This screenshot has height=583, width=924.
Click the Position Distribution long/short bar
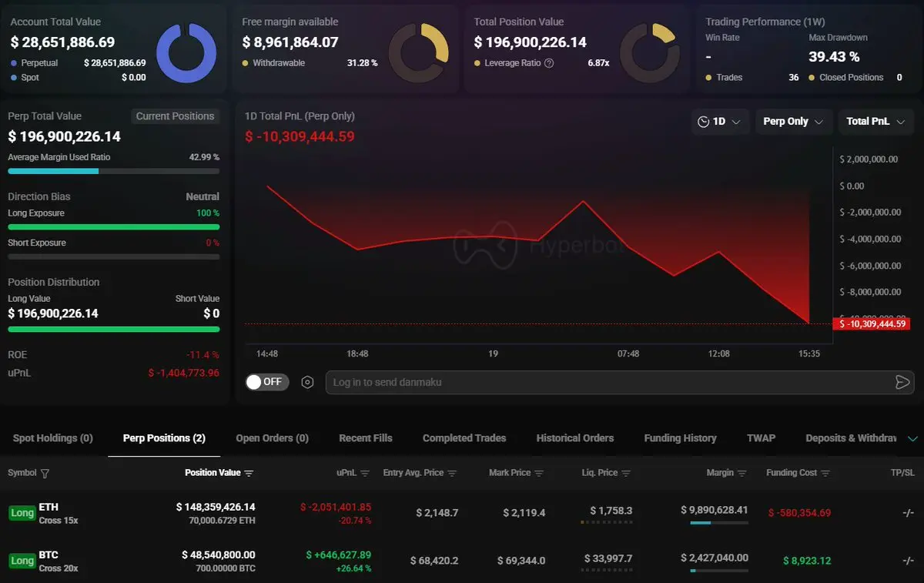coord(113,329)
